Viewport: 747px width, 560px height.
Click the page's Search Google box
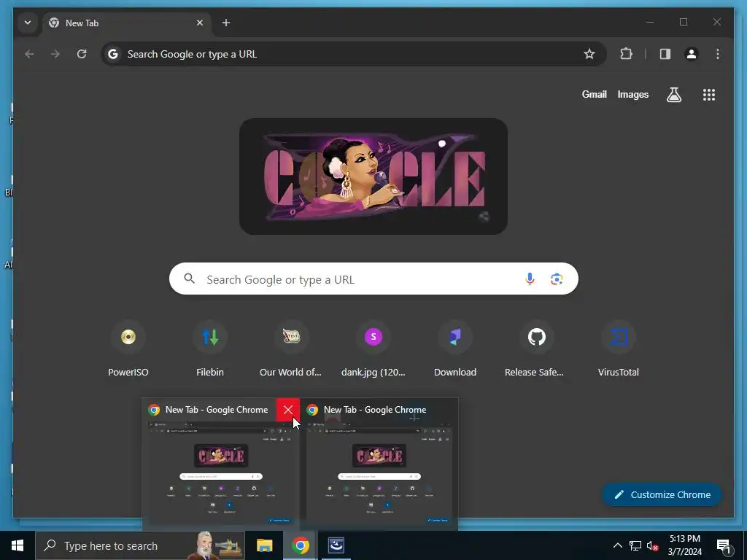pos(373,279)
